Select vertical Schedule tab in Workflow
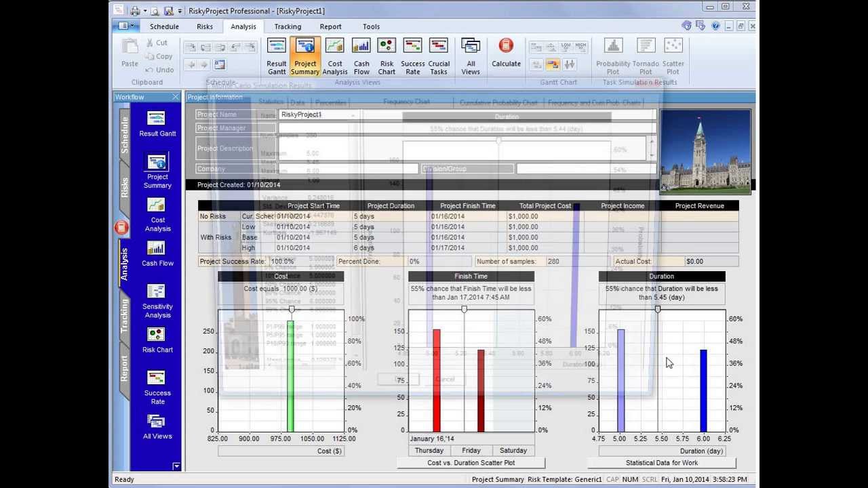 click(x=124, y=134)
